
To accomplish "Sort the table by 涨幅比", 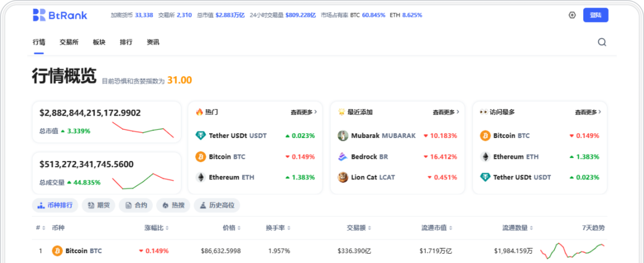I will click(156, 228).
